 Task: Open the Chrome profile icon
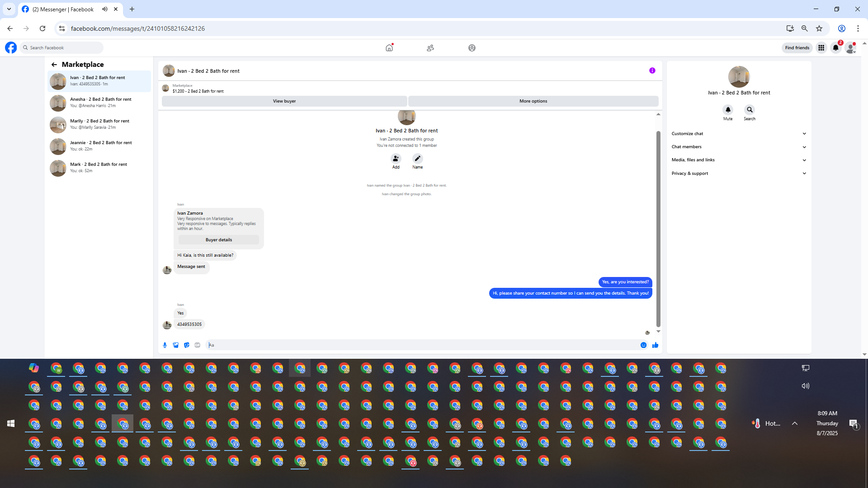point(842,28)
